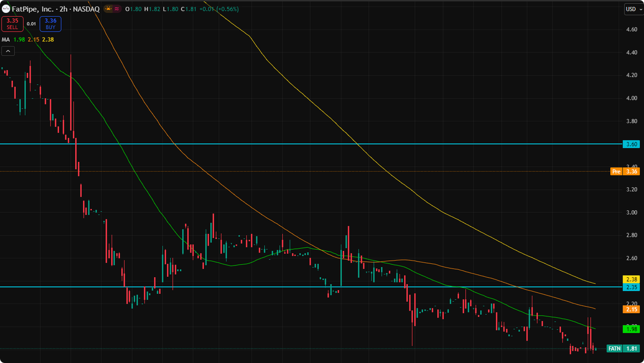Viewport: 644px width, 363px height.
Task: Select the 3.60 horizontal line price label
Action: [632, 144]
